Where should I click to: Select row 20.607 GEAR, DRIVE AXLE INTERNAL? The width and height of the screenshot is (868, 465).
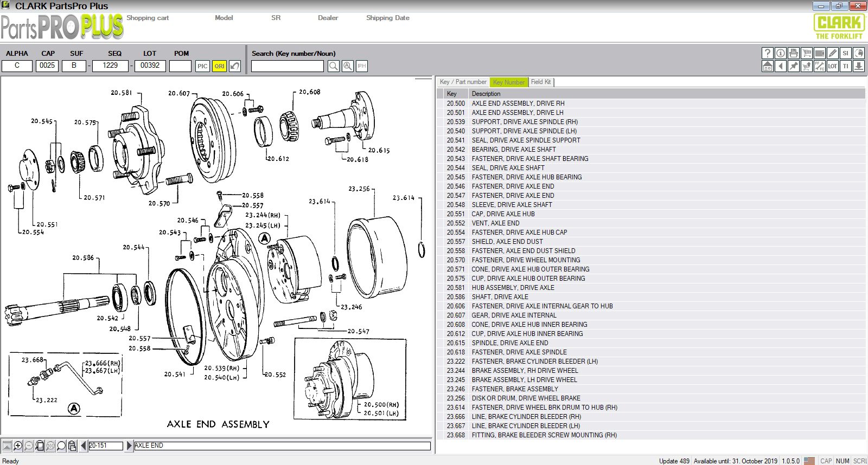[651, 315]
